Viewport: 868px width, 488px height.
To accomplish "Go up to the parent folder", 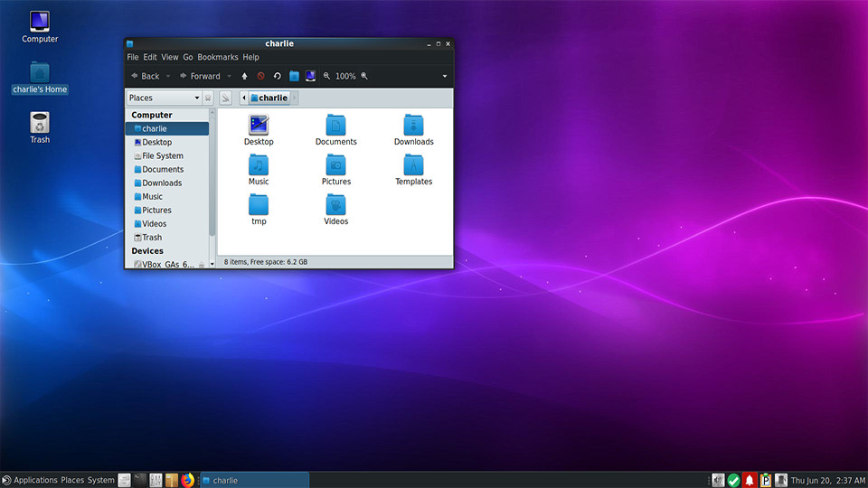I will (244, 76).
